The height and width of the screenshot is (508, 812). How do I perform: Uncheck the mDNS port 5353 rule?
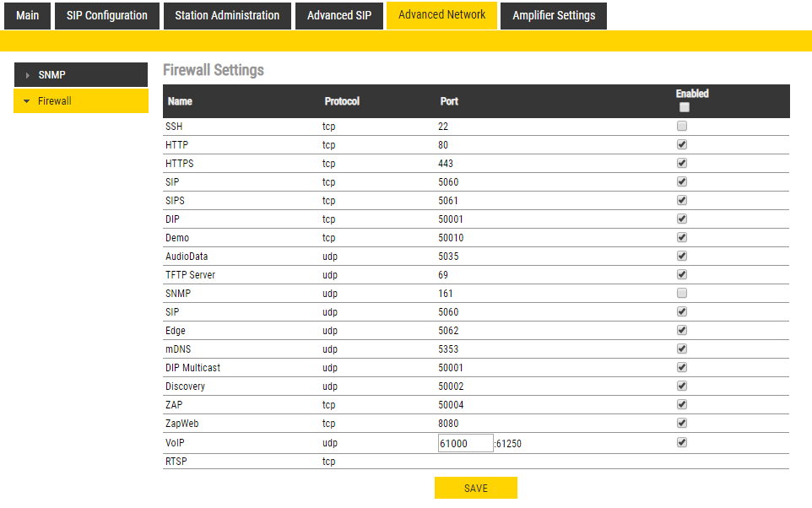pos(682,349)
